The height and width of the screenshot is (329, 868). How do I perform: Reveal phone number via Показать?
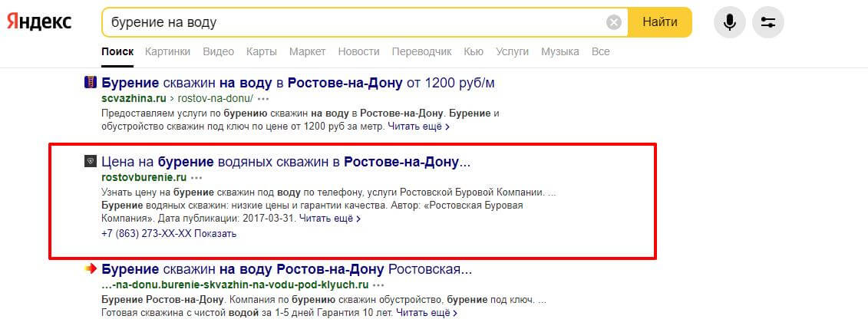coord(216,233)
